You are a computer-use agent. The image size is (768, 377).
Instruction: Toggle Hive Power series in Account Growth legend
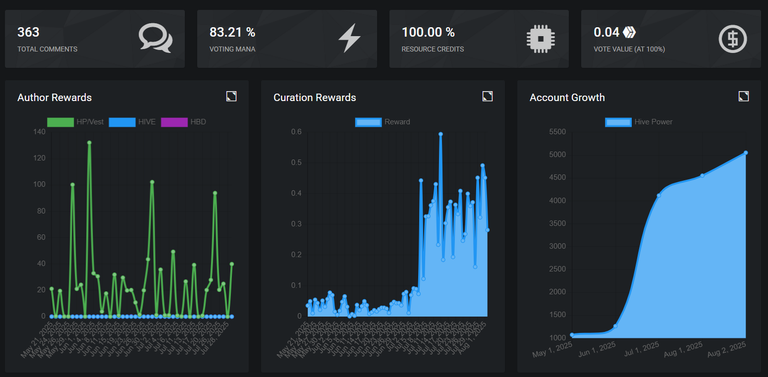tap(639, 122)
